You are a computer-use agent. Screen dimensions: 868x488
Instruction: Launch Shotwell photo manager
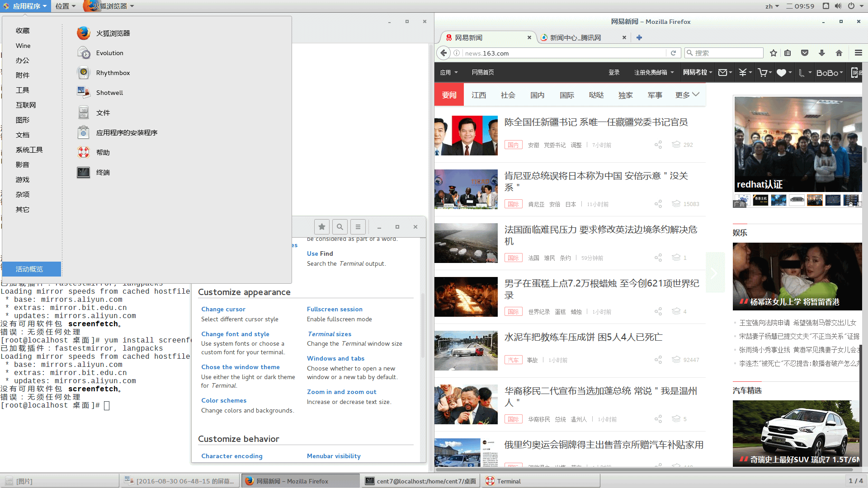tap(100, 93)
